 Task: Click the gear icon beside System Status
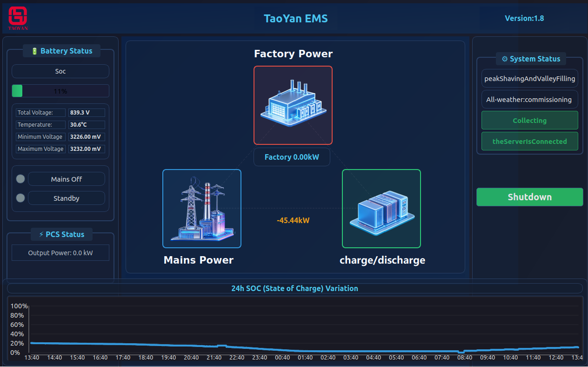pos(505,59)
